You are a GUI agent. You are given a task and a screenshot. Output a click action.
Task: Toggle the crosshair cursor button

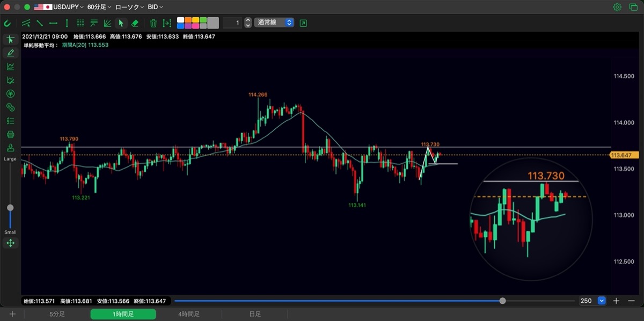point(10,39)
